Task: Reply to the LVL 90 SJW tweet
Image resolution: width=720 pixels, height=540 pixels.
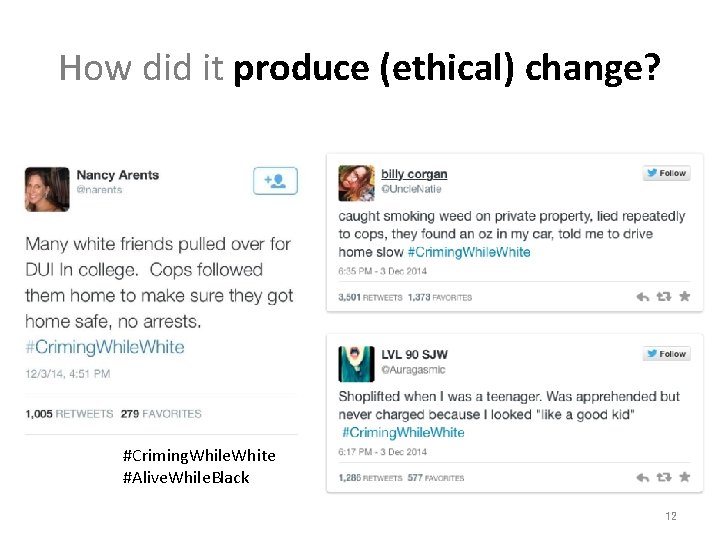Action: pyautogui.click(x=643, y=478)
